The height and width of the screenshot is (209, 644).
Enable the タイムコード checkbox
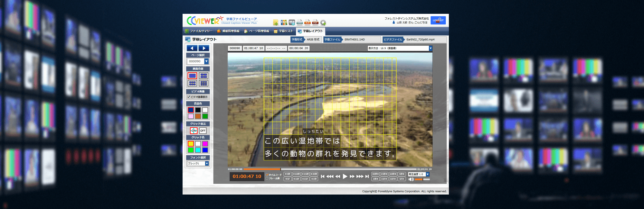[267, 175]
